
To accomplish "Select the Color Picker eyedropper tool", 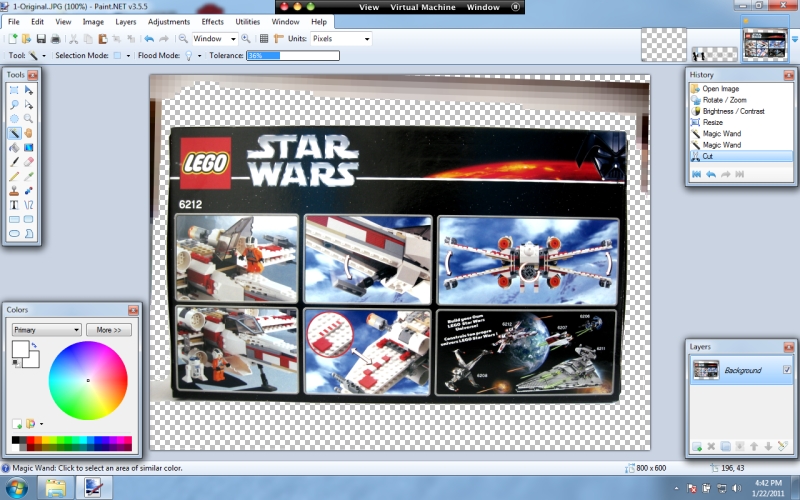I will (x=29, y=176).
